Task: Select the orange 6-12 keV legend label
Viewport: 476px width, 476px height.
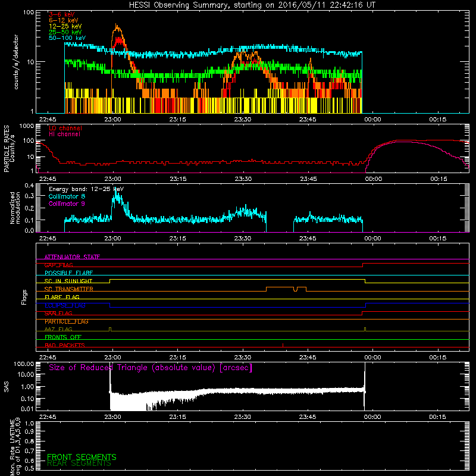Action: 64,20
